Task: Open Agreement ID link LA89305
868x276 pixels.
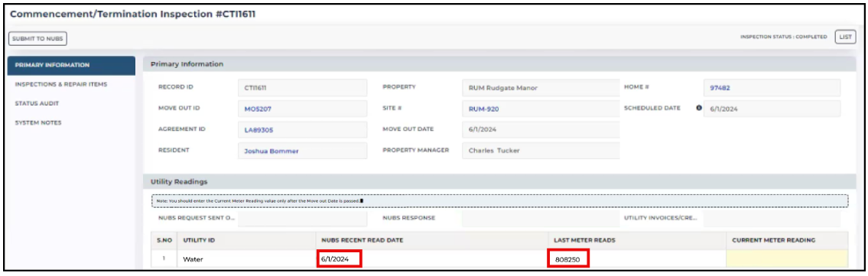Action: coord(259,130)
